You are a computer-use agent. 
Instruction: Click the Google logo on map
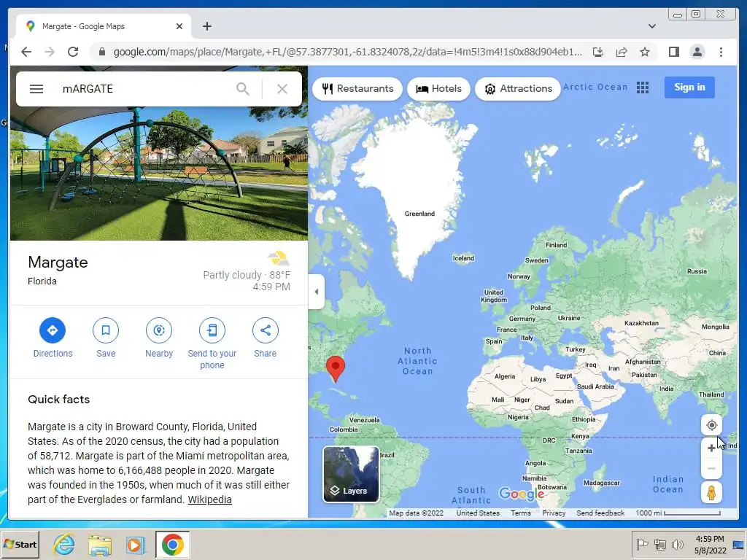[x=521, y=494]
